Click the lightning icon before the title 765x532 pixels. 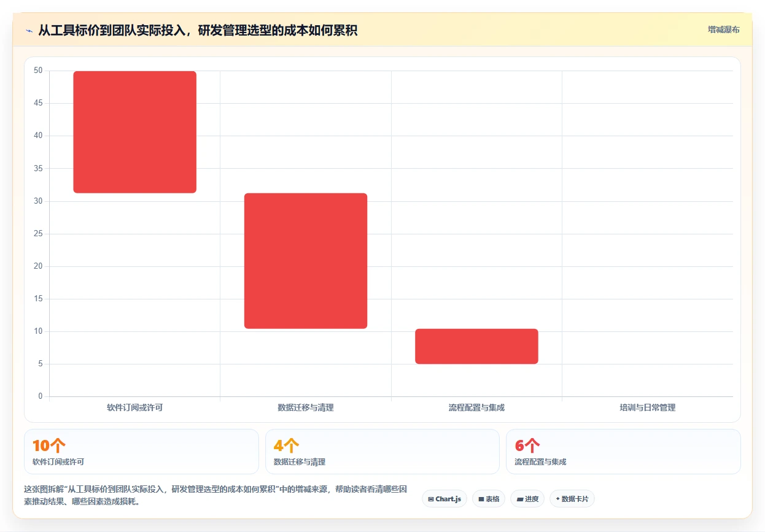[29, 30]
